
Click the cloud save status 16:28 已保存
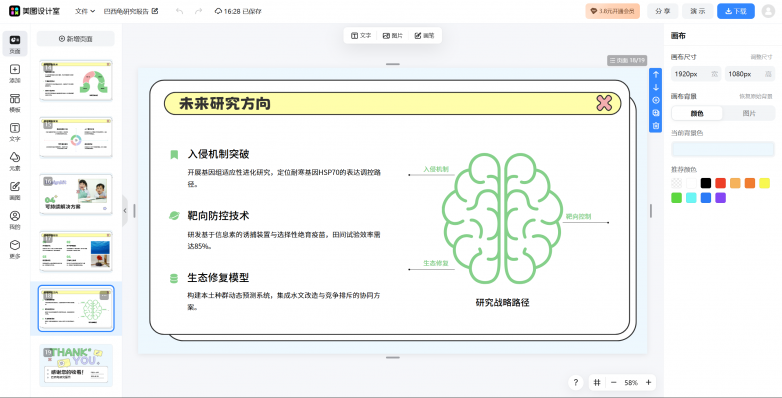coord(238,11)
